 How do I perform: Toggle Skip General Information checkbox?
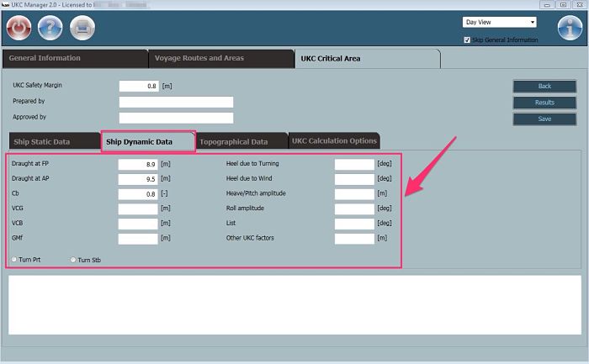[x=467, y=40]
